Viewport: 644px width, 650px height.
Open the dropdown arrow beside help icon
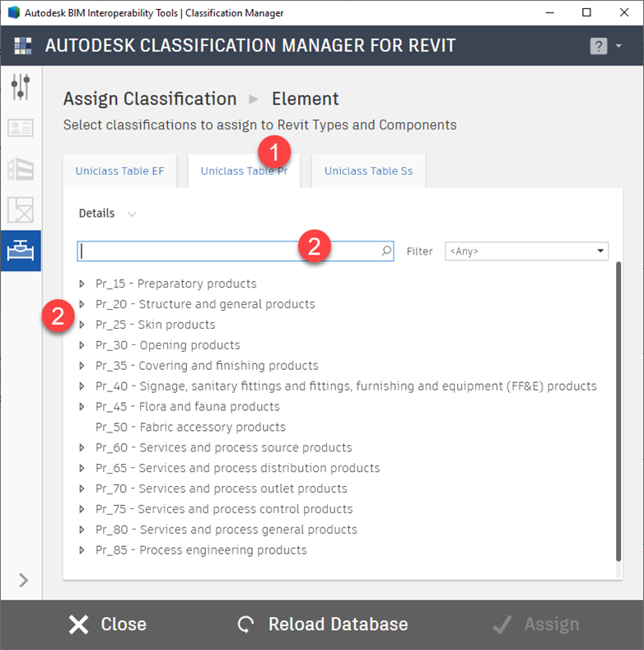point(618,45)
